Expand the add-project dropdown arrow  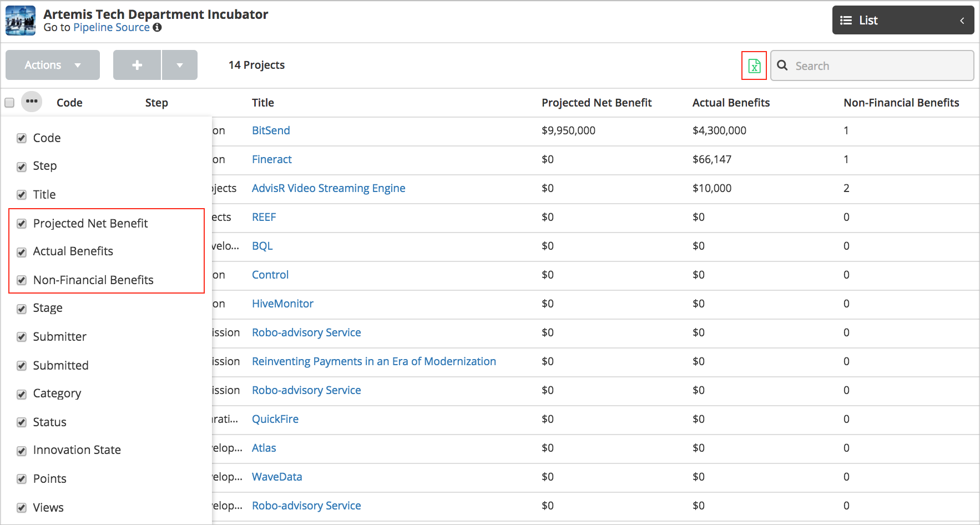click(180, 65)
